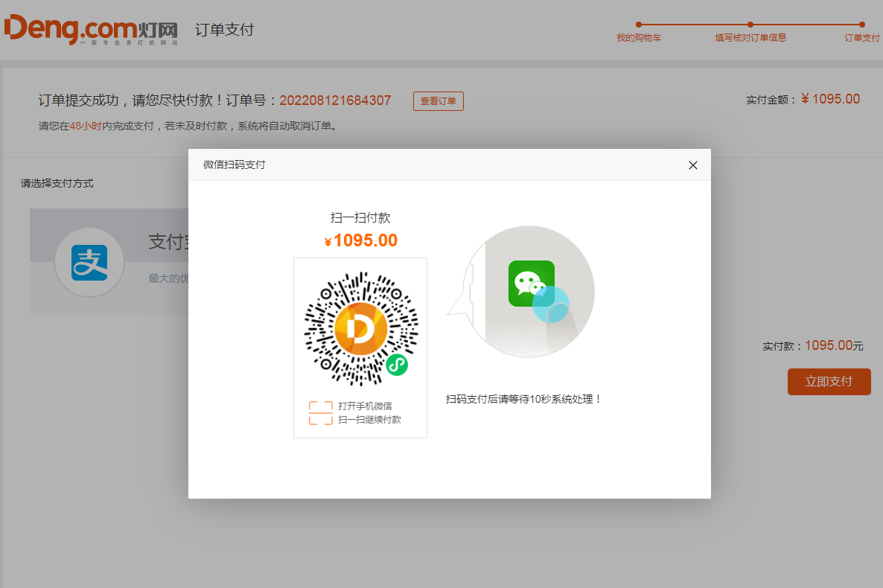Click the 查看订单 button

438,100
